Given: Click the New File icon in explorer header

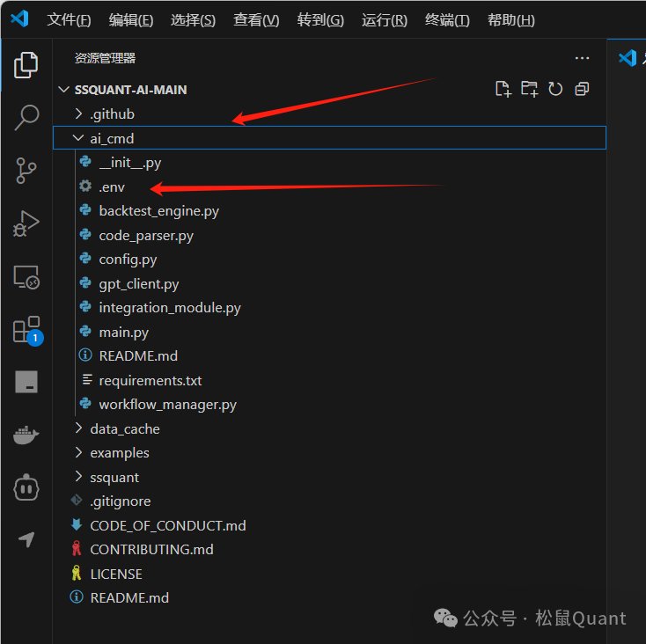Looking at the screenshot, I should [x=503, y=89].
